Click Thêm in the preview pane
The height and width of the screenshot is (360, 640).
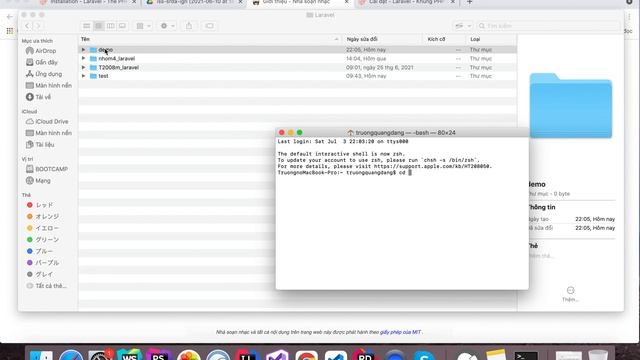[570, 294]
